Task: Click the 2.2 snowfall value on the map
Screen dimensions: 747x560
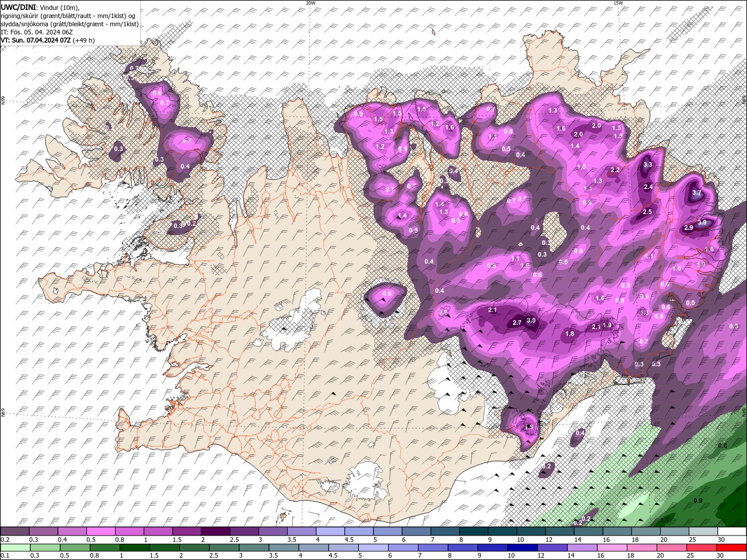Action: (615, 170)
